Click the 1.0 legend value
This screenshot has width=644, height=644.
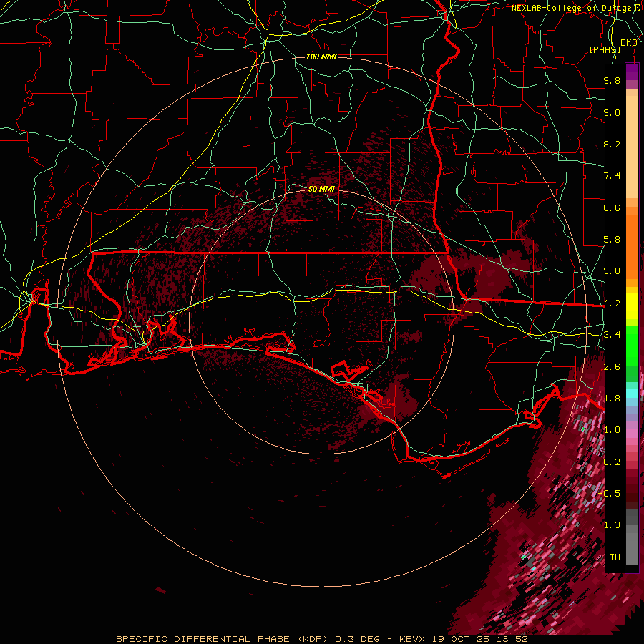click(x=612, y=430)
